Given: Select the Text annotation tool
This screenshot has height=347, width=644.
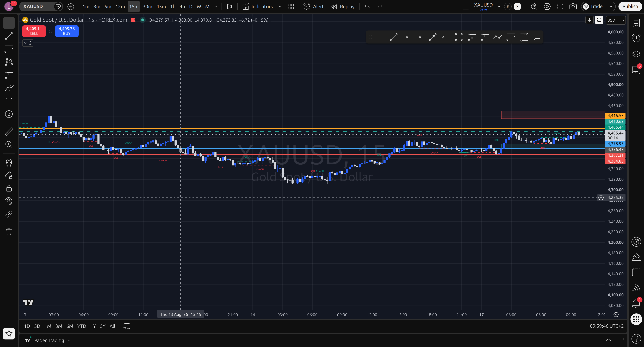Looking at the screenshot, I should coord(9,101).
